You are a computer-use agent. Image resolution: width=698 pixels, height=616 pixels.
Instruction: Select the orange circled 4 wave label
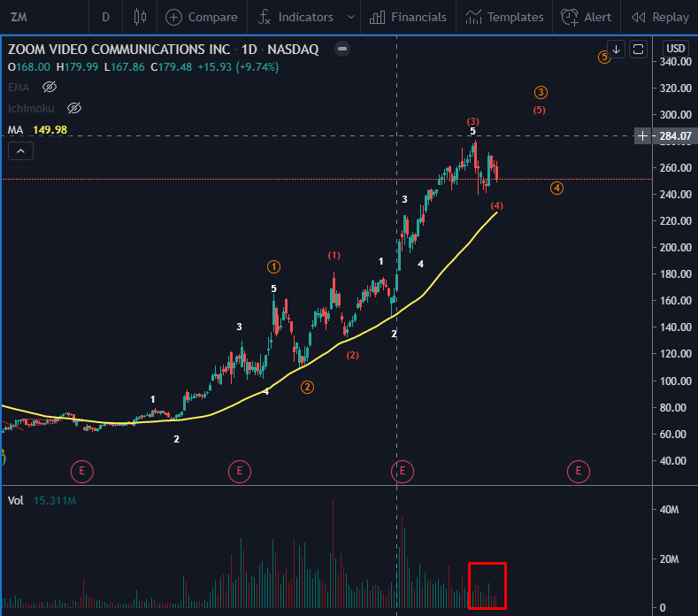point(556,188)
